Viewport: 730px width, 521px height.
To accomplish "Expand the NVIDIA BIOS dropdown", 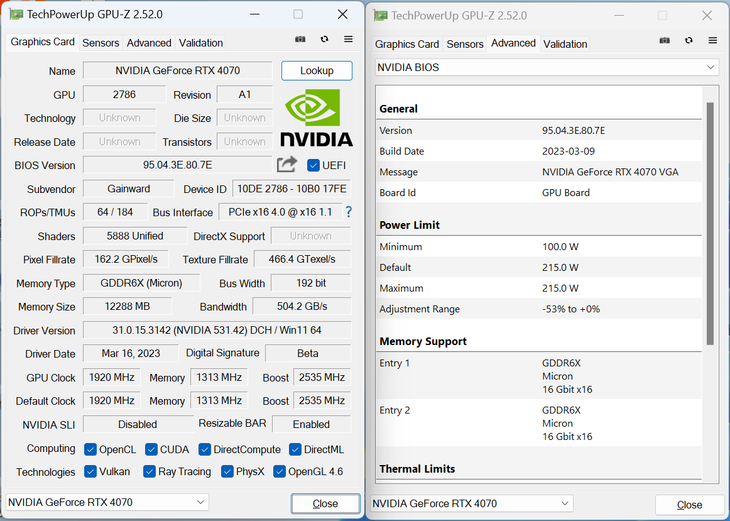I will 547,68.
